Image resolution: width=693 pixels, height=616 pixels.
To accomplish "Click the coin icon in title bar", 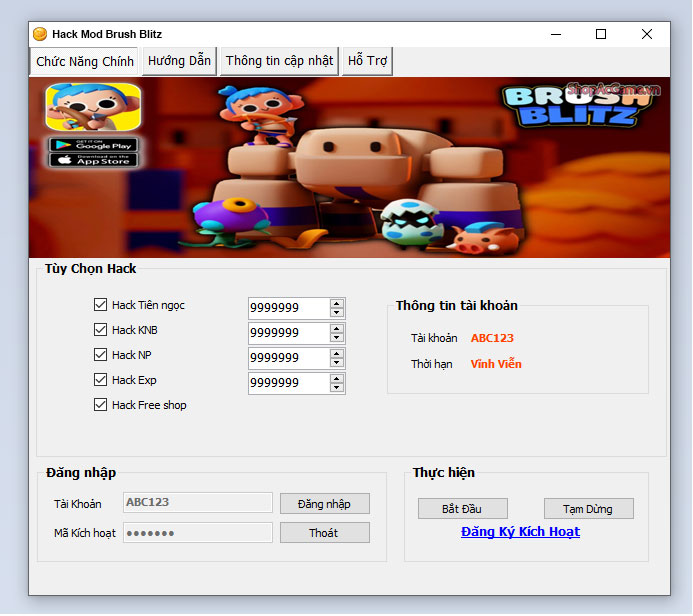I will point(40,34).
